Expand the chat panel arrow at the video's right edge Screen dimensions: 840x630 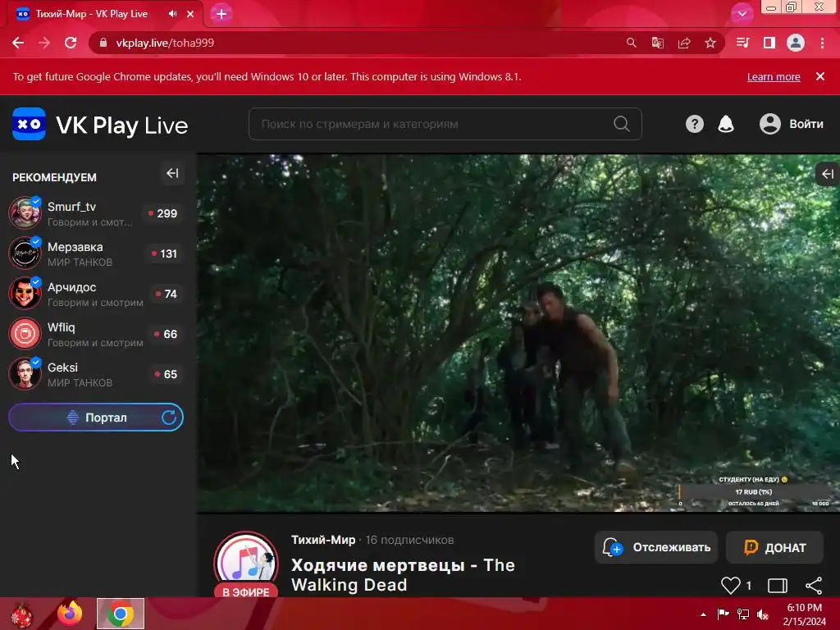pos(827,174)
